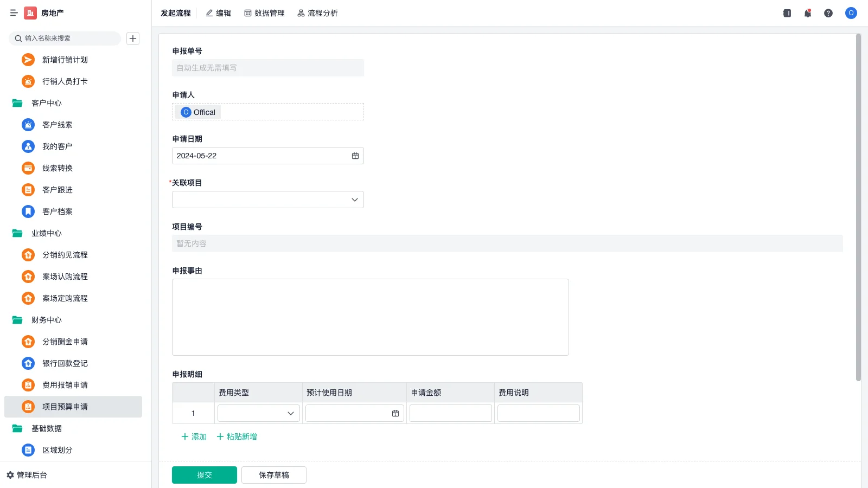Open the 关联项目 dropdown
The height and width of the screenshot is (488, 868).
tap(268, 200)
